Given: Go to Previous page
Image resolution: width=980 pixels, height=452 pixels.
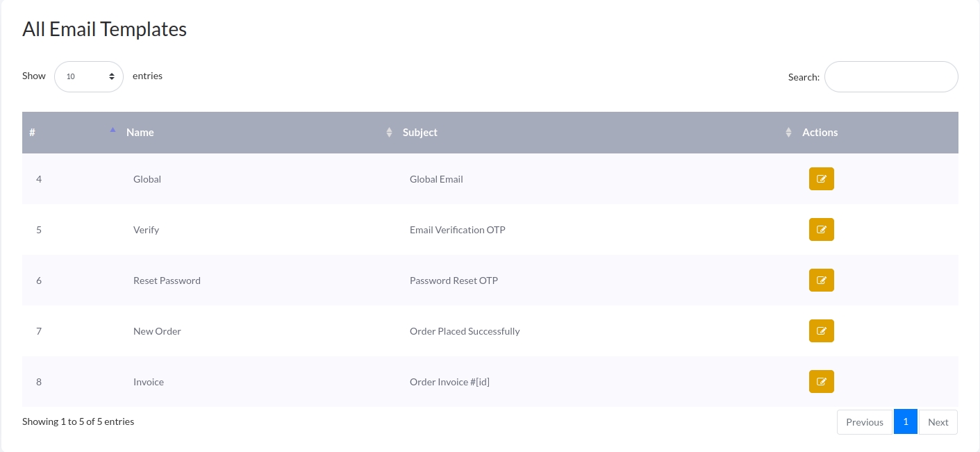Looking at the screenshot, I should tap(864, 422).
